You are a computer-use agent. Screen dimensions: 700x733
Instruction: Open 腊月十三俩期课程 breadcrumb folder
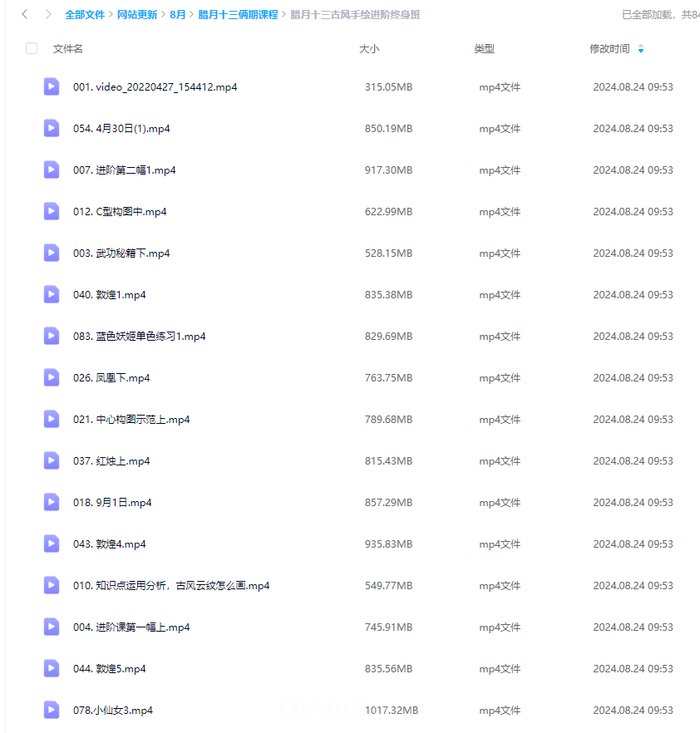tap(238, 15)
